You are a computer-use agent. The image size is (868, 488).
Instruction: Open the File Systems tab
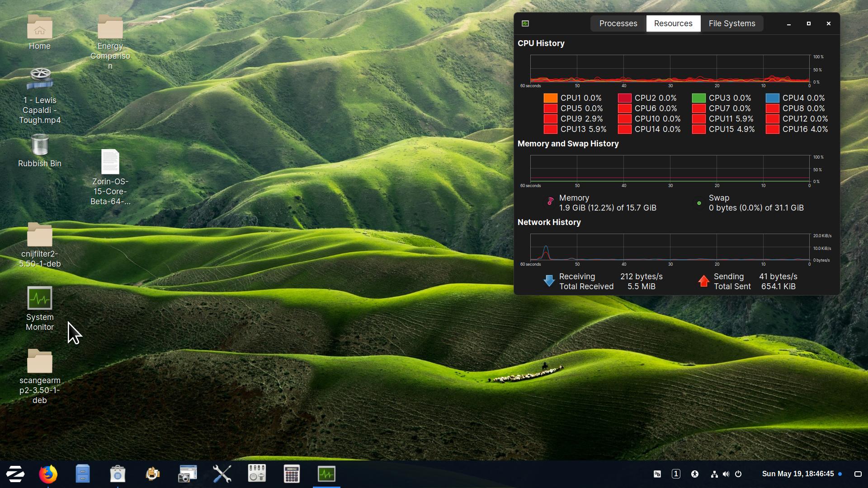(731, 23)
